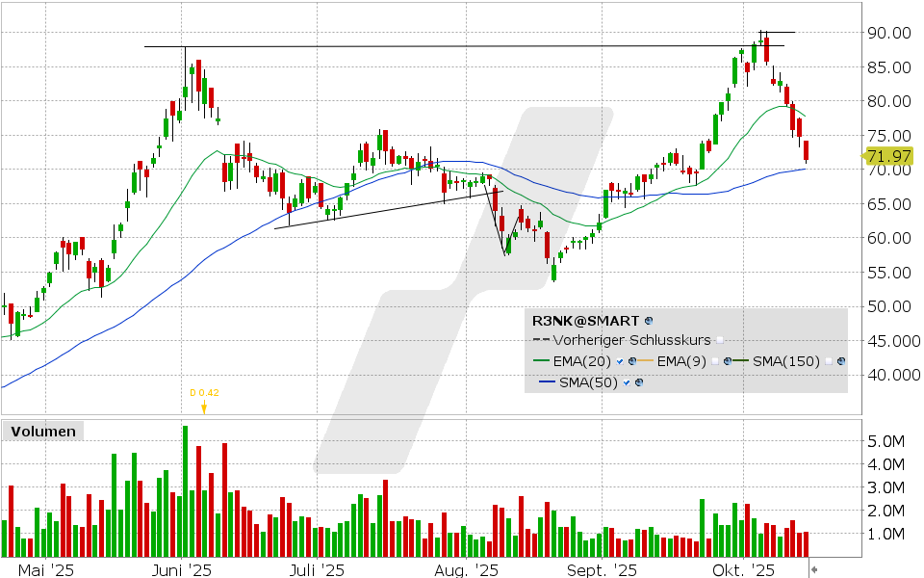Toggle the Vorheriger Schlusskurs checkbox
Screen dimensions: 924x578
[x=721, y=340]
